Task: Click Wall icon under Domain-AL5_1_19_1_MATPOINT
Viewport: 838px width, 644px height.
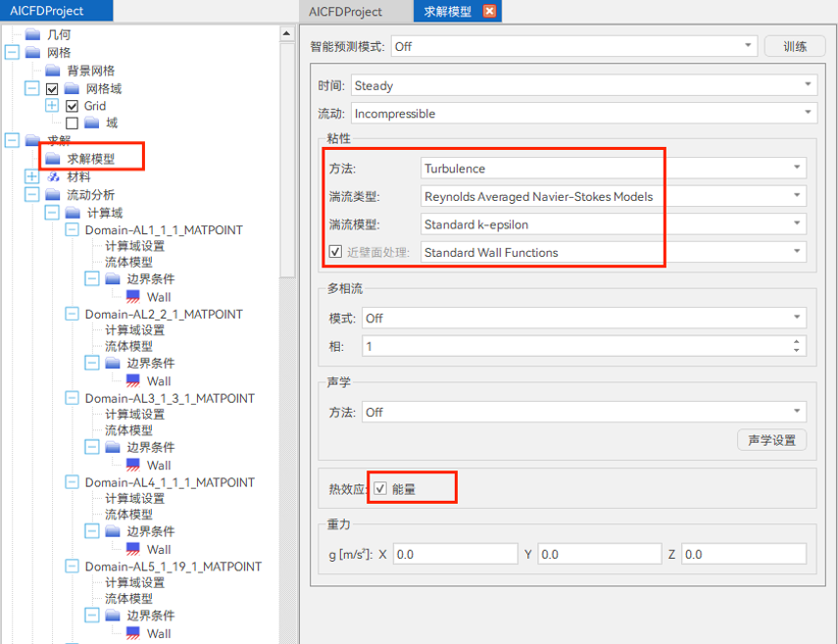Action: (x=132, y=633)
